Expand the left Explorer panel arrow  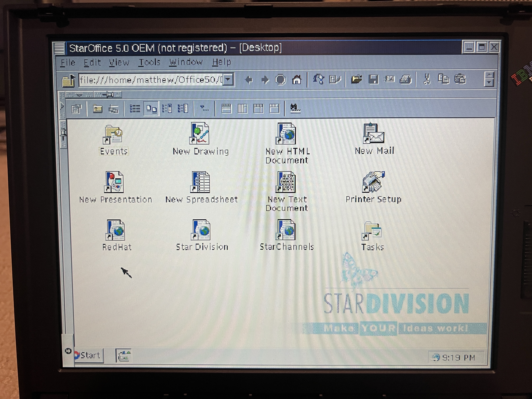pos(62,106)
